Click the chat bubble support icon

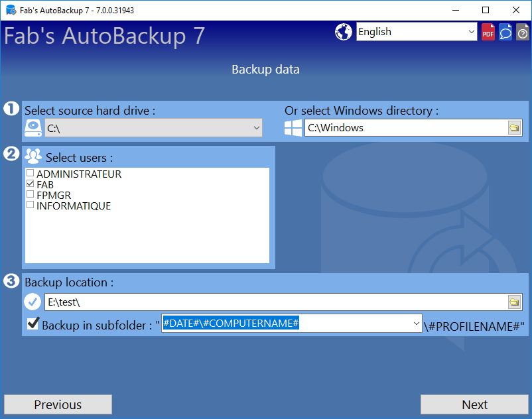(x=505, y=32)
